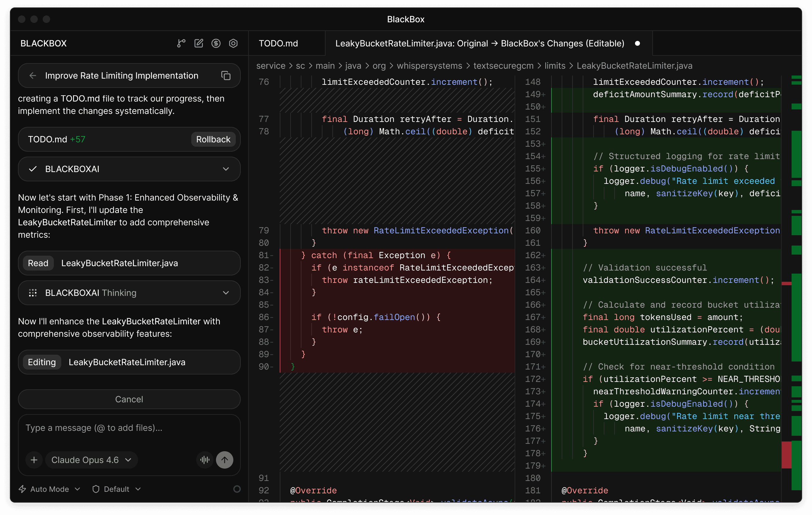Click the plus icon to add attachment

click(x=34, y=460)
